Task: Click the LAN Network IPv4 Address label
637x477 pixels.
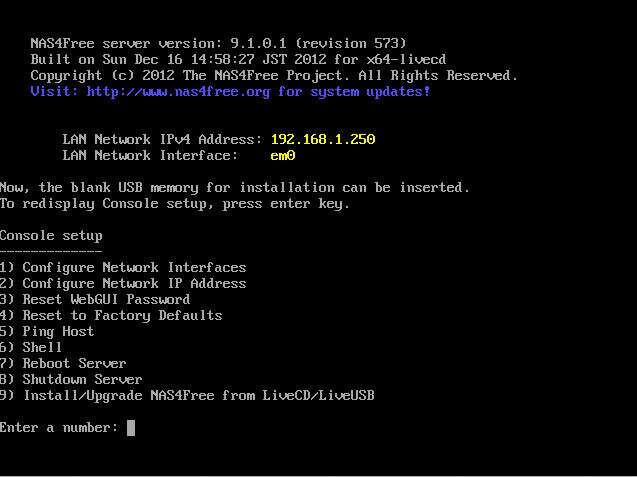Action: pos(162,139)
